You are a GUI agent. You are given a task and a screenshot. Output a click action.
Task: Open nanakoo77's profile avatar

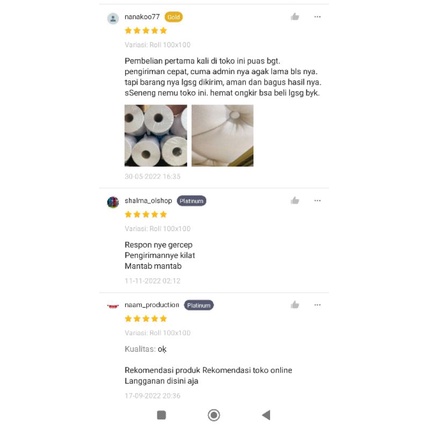point(113,18)
